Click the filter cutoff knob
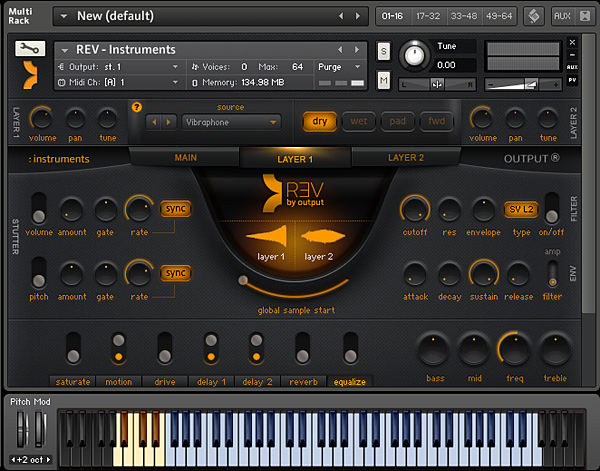The height and width of the screenshot is (471, 600). [415, 210]
